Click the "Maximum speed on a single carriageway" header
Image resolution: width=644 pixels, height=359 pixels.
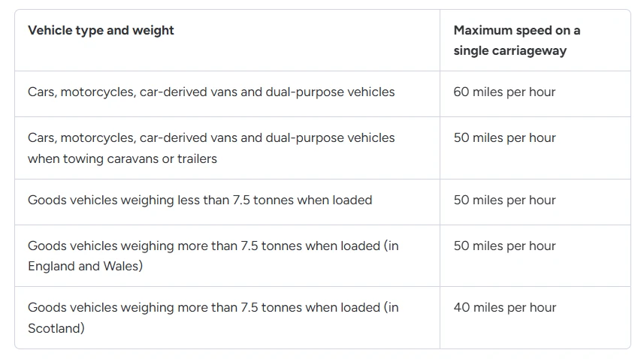[x=516, y=41]
